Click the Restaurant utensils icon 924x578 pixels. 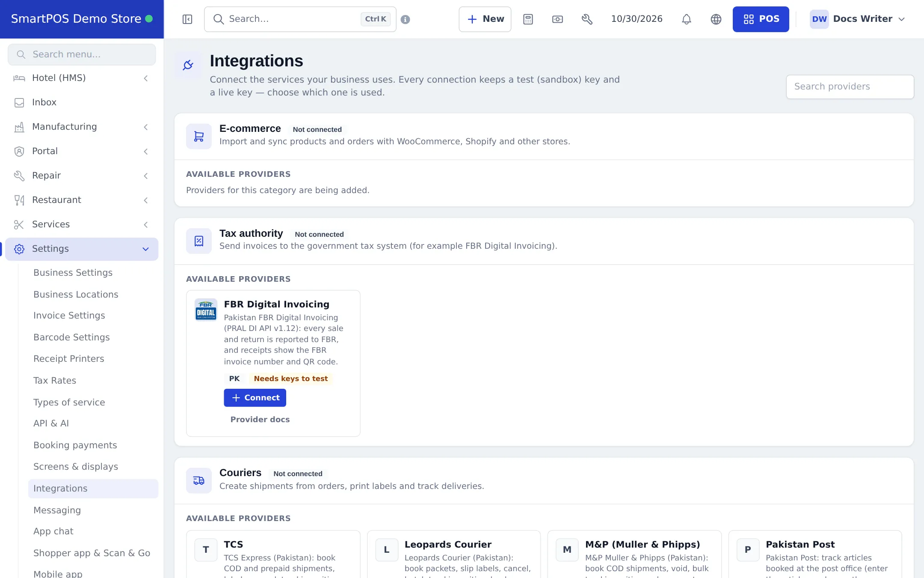point(19,200)
